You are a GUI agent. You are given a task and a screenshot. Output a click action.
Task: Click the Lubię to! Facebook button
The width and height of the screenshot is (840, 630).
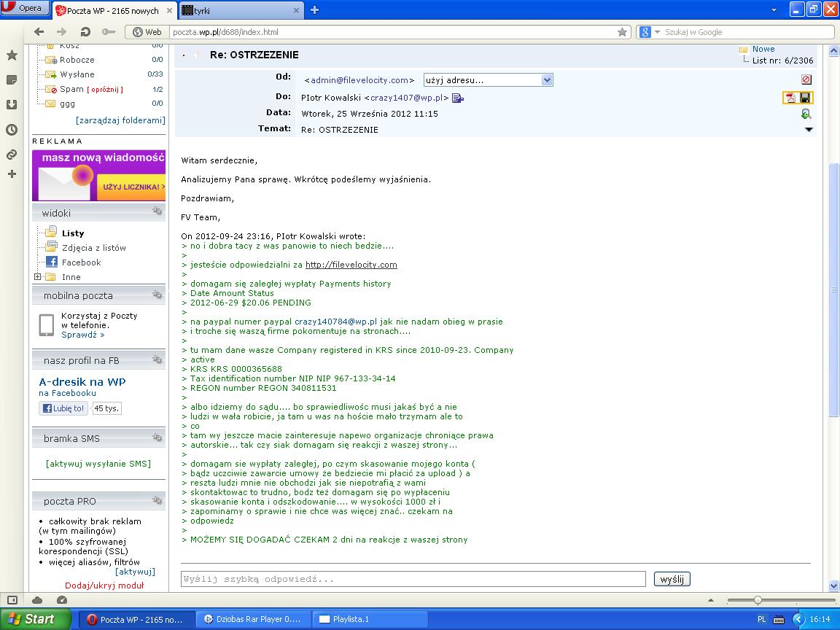coord(63,408)
